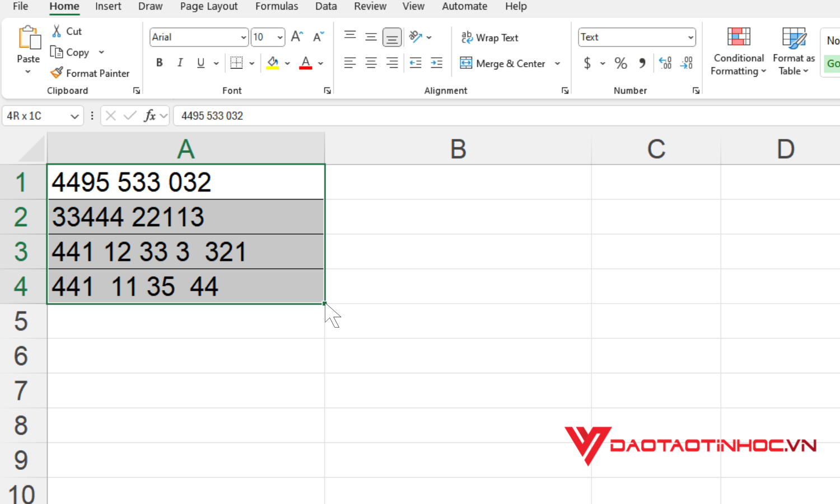Open Alignment settings dialog launcher
840x504 pixels.
pyautogui.click(x=565, y=91)
